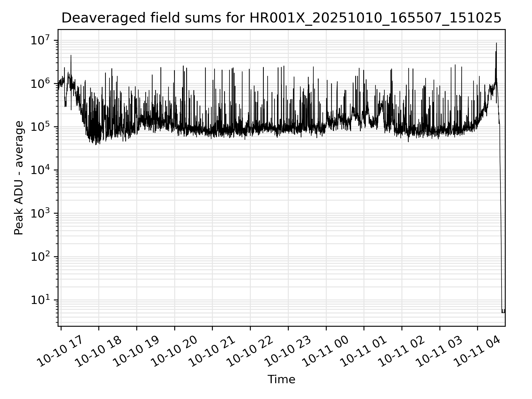The image size is (532, 399).
Task: Click the 10^5 y-axis tick label
Action: (x=41, y=127)
